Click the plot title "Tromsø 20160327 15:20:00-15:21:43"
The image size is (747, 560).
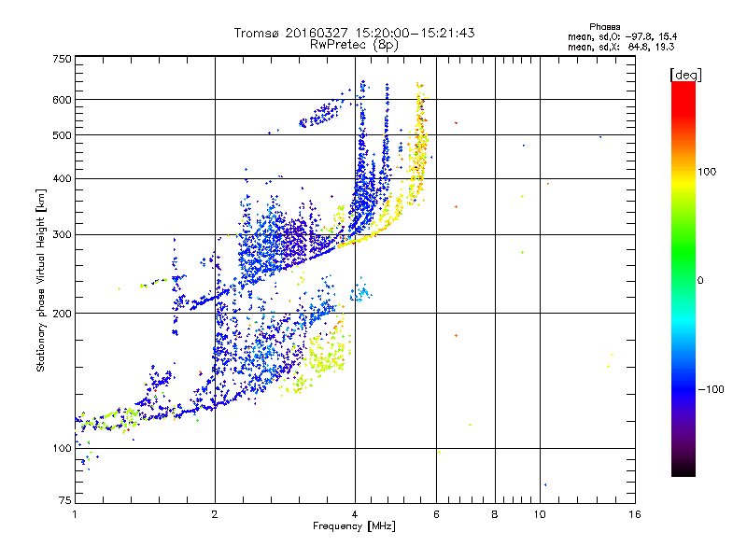pyautogui.click(x=354, y=33)
